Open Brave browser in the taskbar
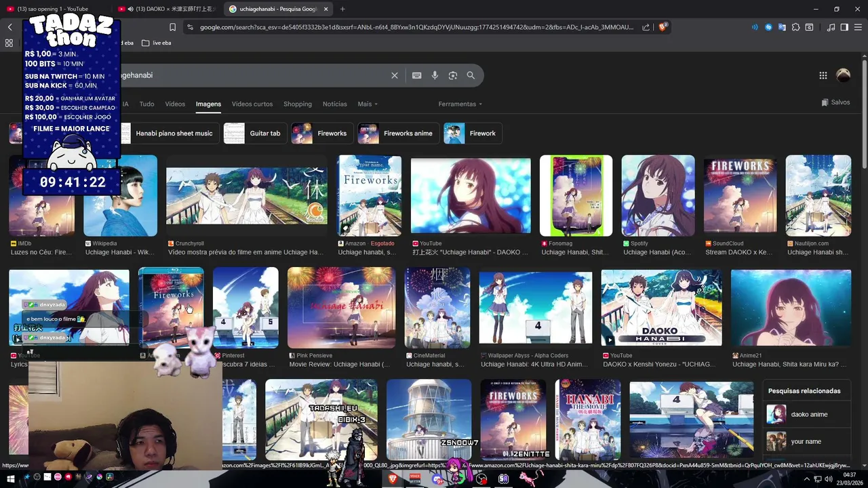The image size is (868, 488). (x=393, y=479)
